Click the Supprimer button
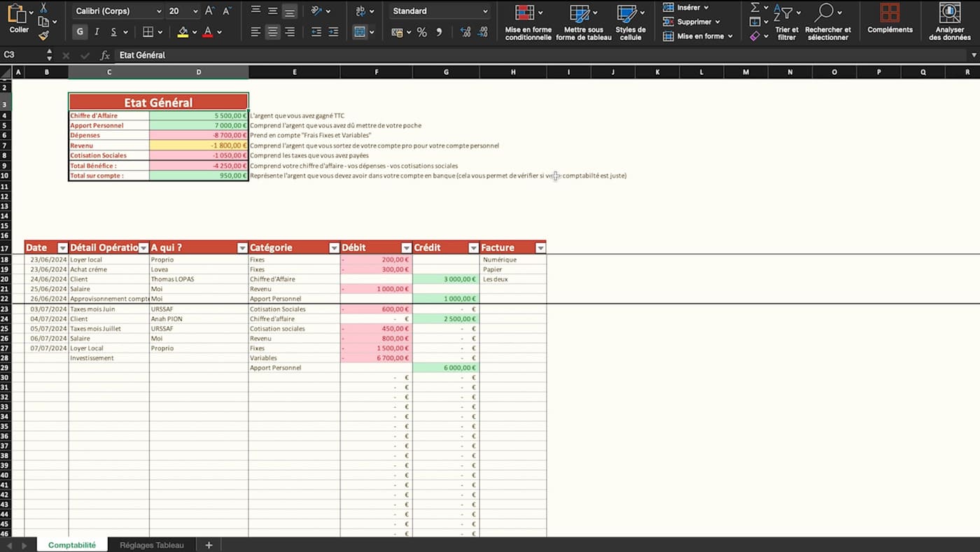Screen dimensions: 980x552 (691, 22)
